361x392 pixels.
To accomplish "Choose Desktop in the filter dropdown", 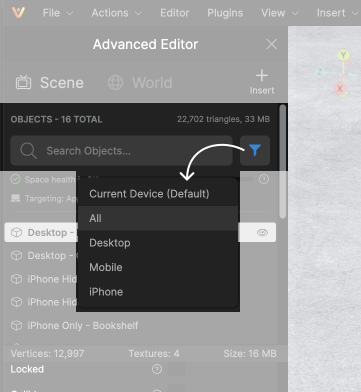I will 158,243.
